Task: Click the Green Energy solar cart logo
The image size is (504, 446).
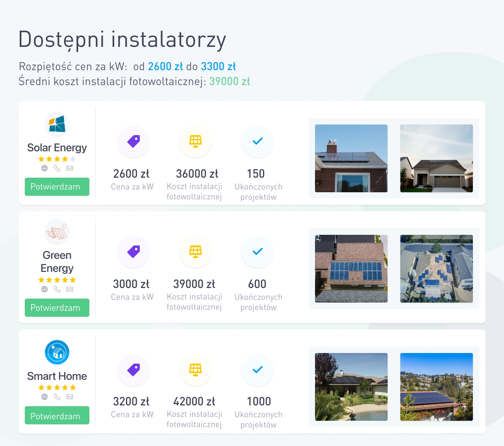Action: (57, 232)
